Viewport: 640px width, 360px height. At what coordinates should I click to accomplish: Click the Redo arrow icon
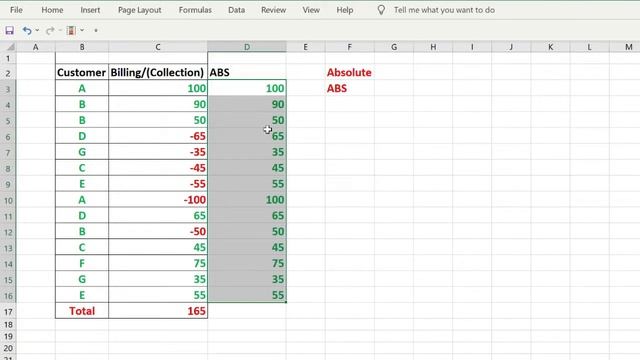tap(50, 30)
